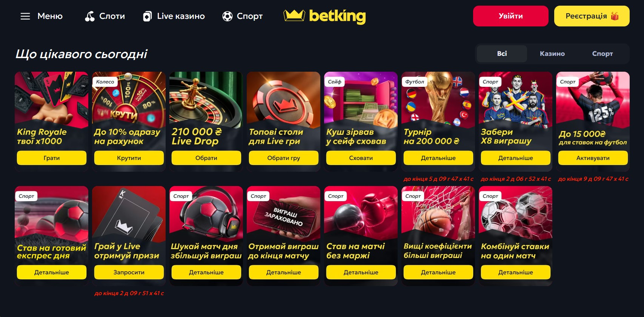This screenshot has height=317, width=644.
Task: Click Запросити under Грай у Live
Action: pos(129,272)
